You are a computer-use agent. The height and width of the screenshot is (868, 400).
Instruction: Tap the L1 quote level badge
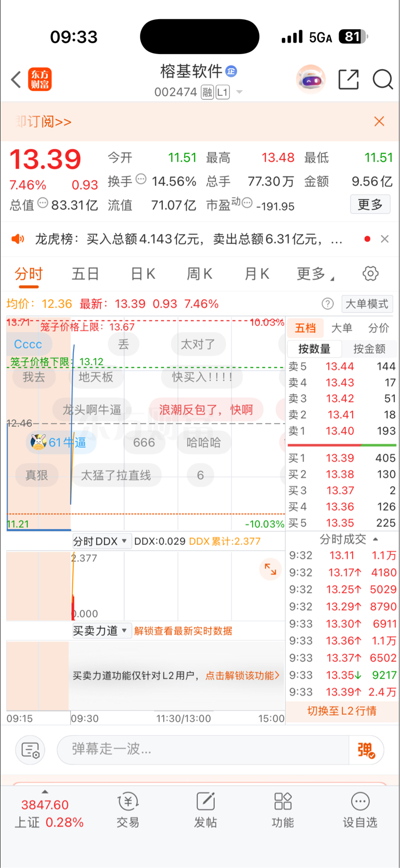point(223,93)
